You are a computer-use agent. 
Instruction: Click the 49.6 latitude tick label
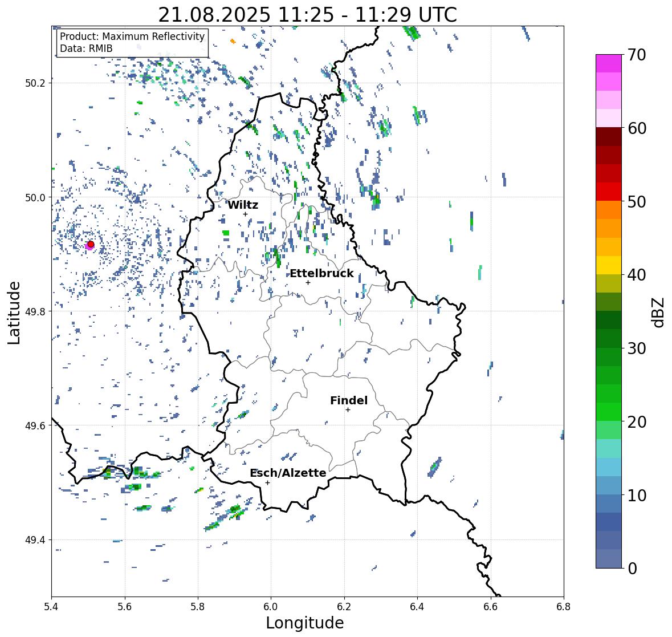36,425
